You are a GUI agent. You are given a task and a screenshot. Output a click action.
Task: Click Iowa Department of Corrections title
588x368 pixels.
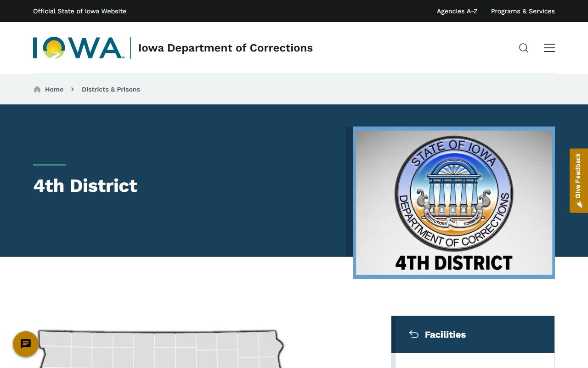[226, 48]
